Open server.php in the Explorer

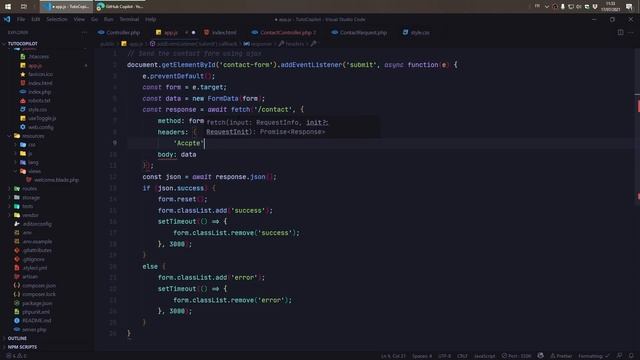click(x=34, y=330)
